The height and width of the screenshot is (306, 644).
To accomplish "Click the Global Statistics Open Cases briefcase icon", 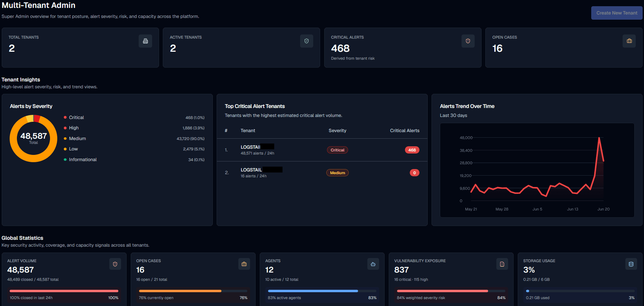I will tap(244, 264).
